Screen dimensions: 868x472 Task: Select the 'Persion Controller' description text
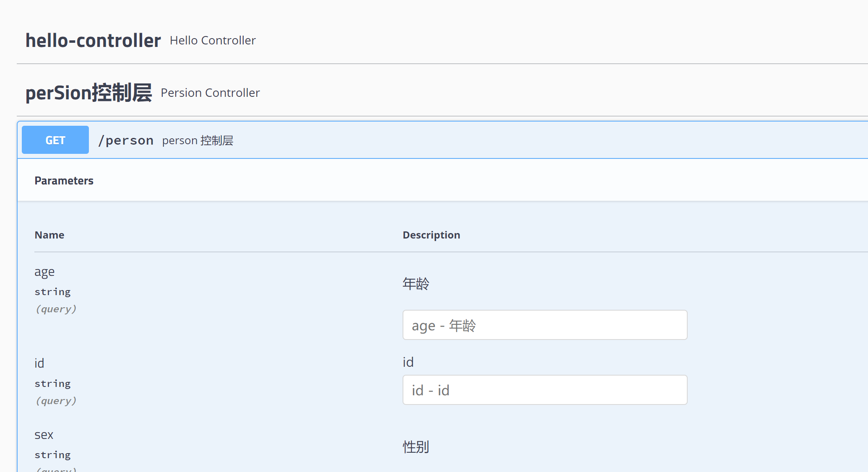[x=210, y=93]
